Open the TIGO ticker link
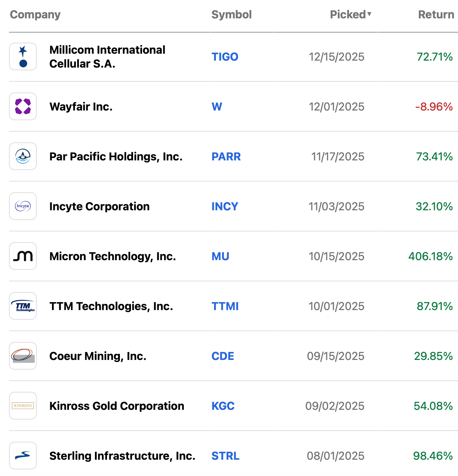Viewport: 458px width, 476px height. pyautogui.click(x=225, y=57)
